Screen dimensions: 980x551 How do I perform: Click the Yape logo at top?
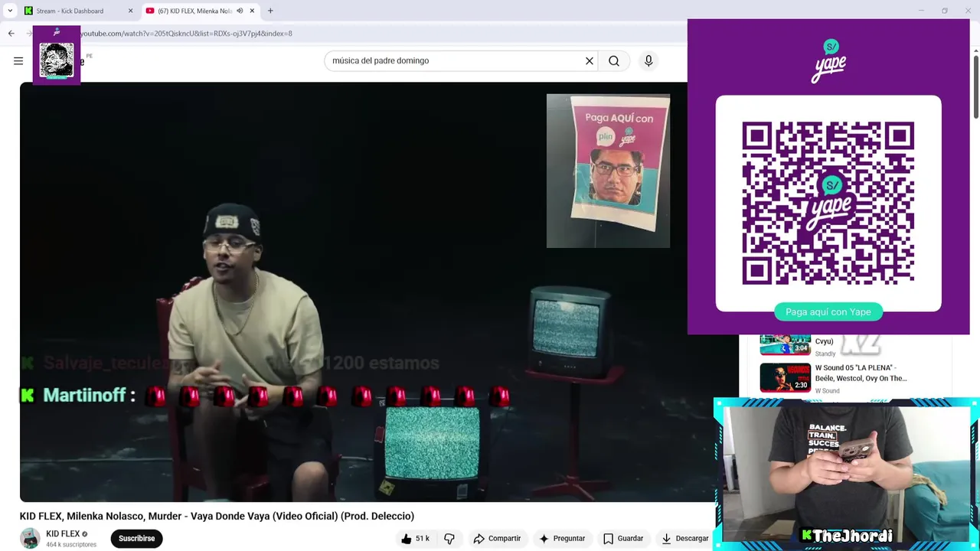coord(828,60)
